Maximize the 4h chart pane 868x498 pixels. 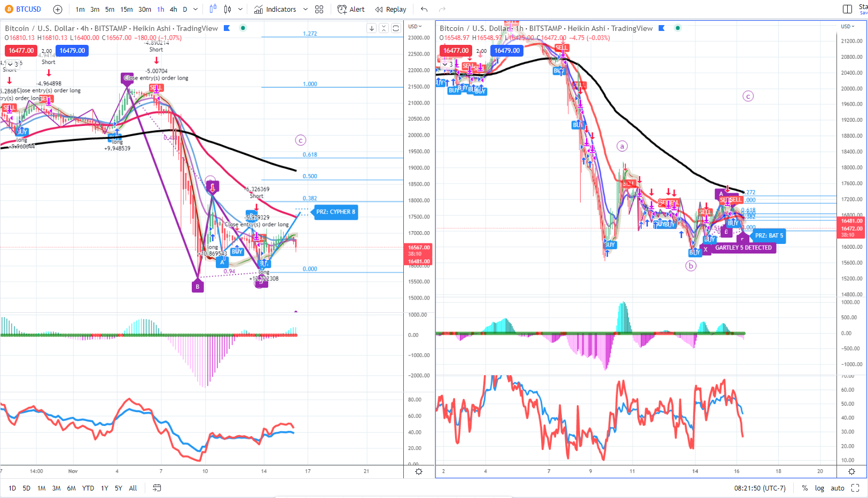tap(396, 28)
